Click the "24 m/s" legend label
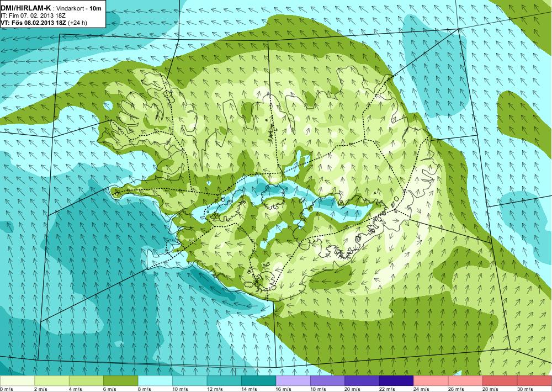Screen dimensions: 552x392 tap(422, 389)
